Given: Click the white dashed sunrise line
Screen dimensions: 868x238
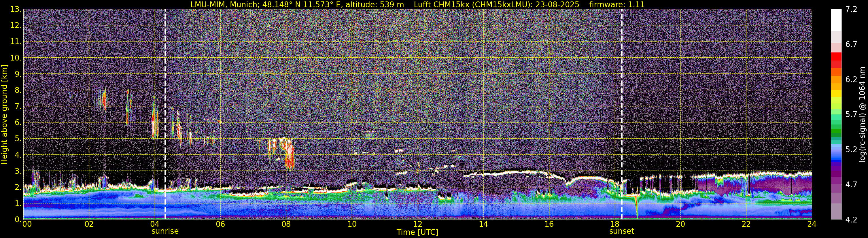Looking at the screenshot, I should [x=165, y=114].
